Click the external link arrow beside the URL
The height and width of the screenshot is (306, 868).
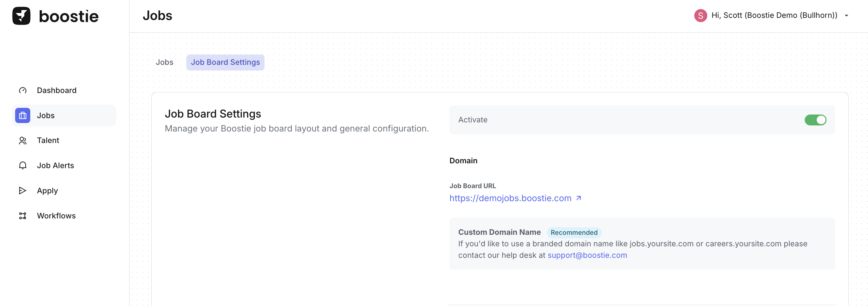[x=579, y=198]
